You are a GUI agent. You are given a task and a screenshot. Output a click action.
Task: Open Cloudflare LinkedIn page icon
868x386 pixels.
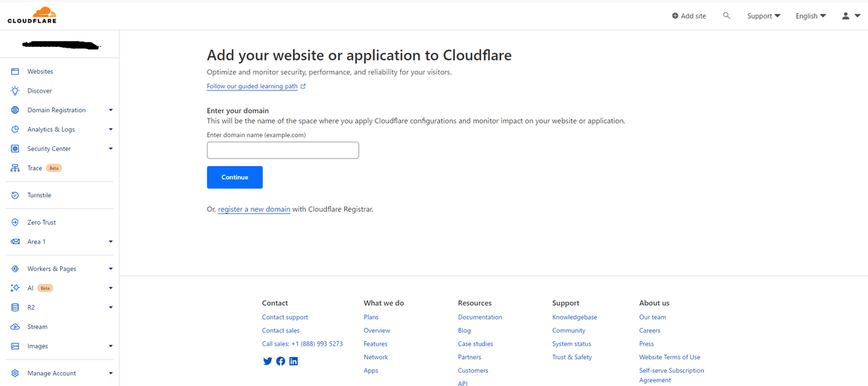(293, 361)
